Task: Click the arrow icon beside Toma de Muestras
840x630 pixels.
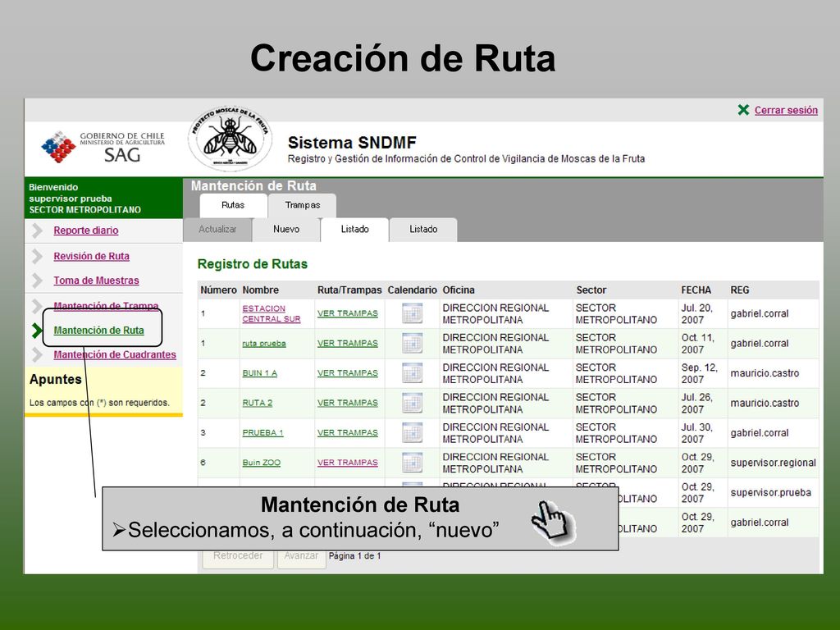Action: click(x=37, y=281)
